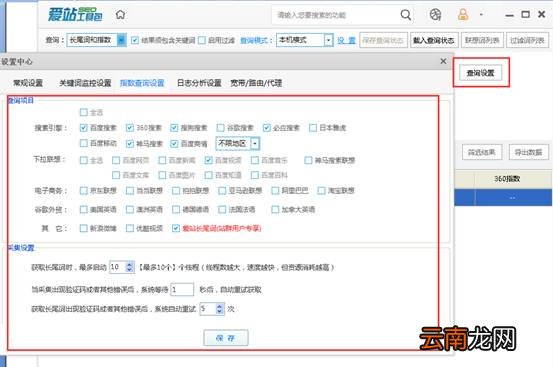
Task: Check the 百度移动 checkbox
Action: (x=84, y=143)
